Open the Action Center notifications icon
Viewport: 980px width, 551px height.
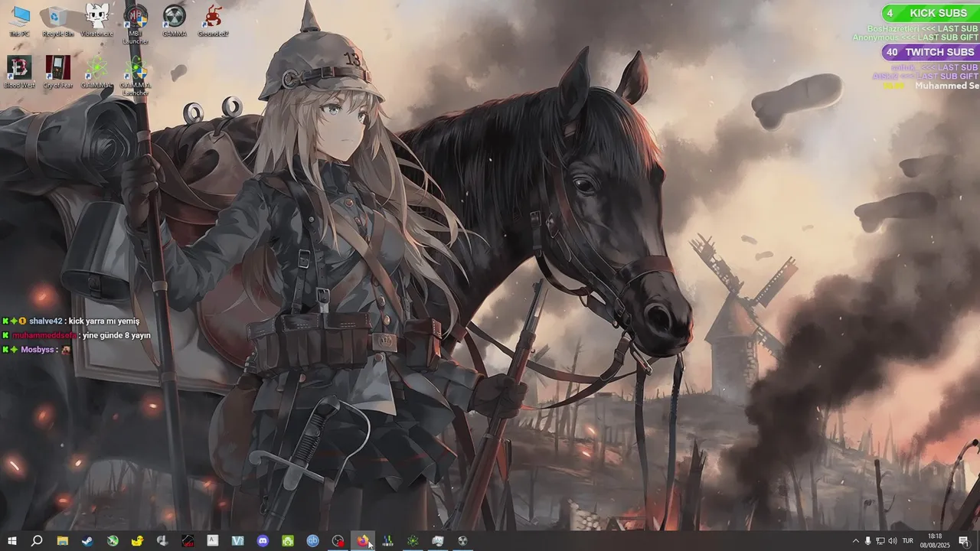[x=964, y=541]
